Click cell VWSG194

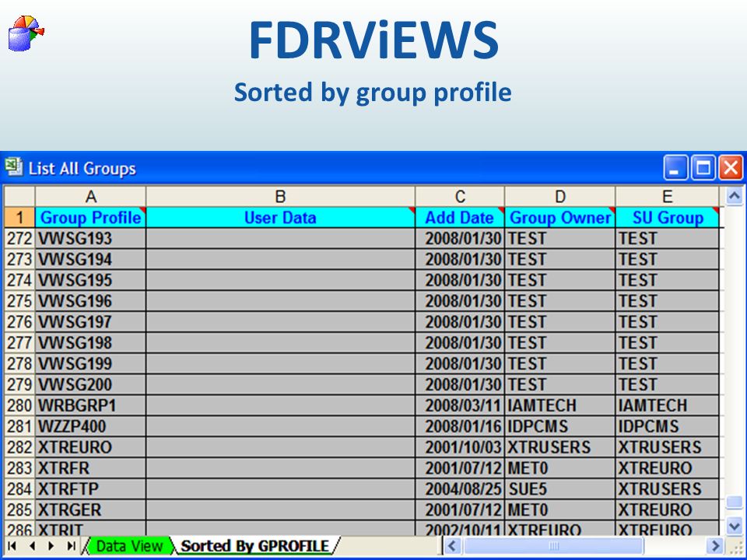click(90, 259)
